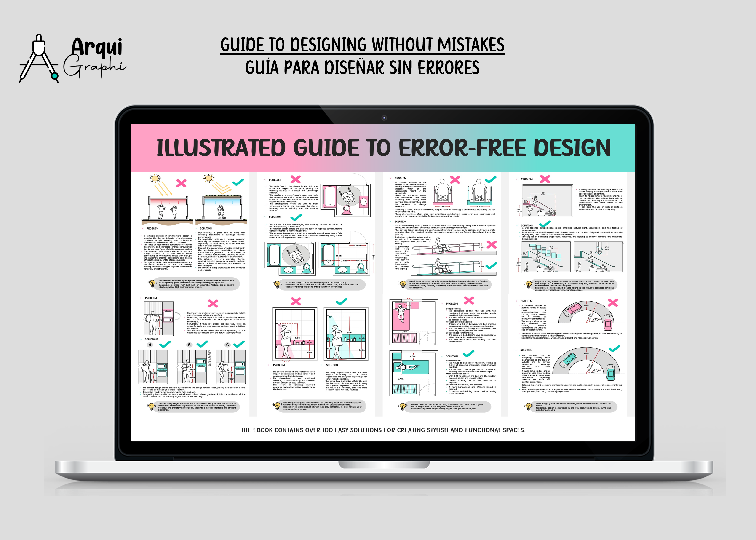Click the lightbulb icon below the kitchen oven heights page
The height and width of the screenshot is (540, 756).
pyautogui.click(x=151, y=406)
